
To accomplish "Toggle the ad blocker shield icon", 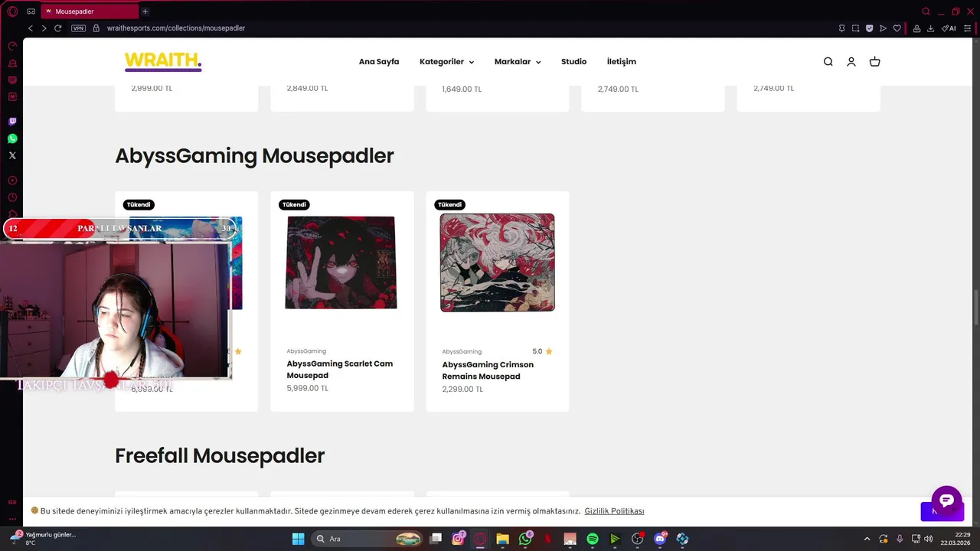I will 869,28.
